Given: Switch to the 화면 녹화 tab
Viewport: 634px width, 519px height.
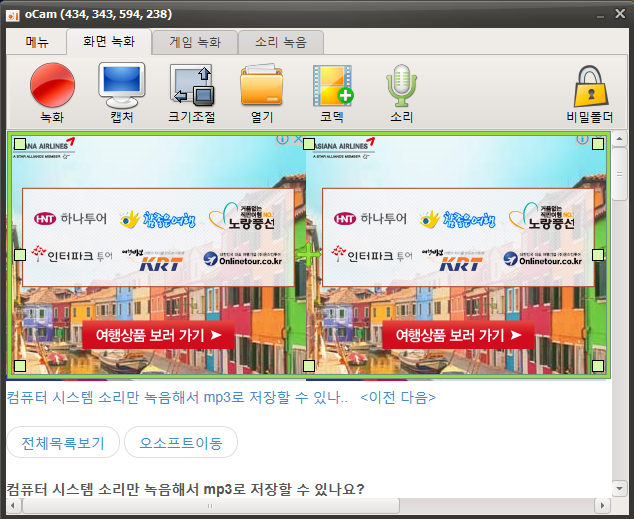Looking at the screenshot, I should tap(109, 41).
